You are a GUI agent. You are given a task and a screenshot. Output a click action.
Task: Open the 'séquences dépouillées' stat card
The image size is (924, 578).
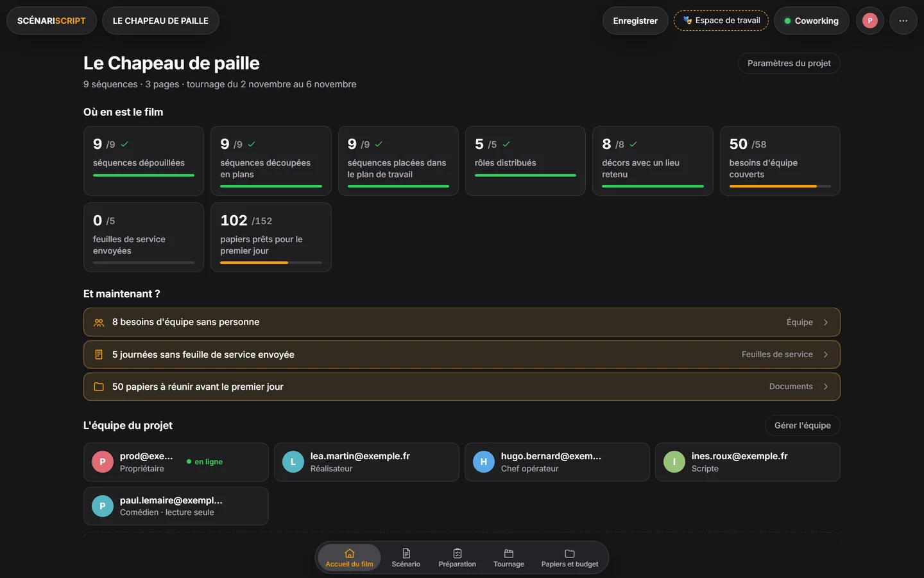144,161
